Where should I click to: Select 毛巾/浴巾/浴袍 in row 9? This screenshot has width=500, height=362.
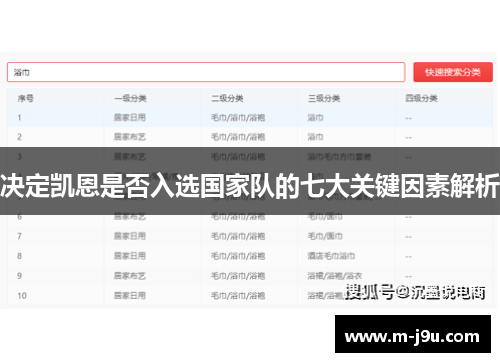click(x=238, y=276)
